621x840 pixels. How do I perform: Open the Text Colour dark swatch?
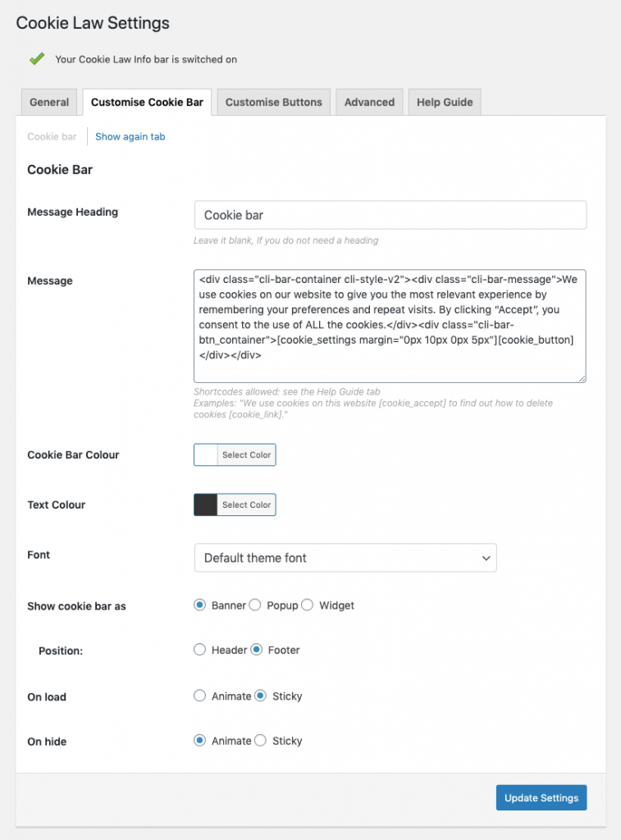206,504
